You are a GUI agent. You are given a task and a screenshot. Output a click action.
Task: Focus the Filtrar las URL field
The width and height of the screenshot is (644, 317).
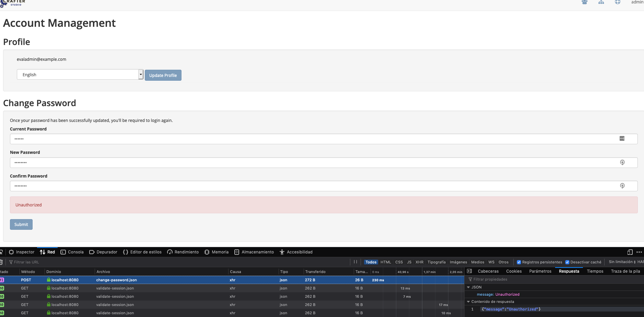click(178, 262)
